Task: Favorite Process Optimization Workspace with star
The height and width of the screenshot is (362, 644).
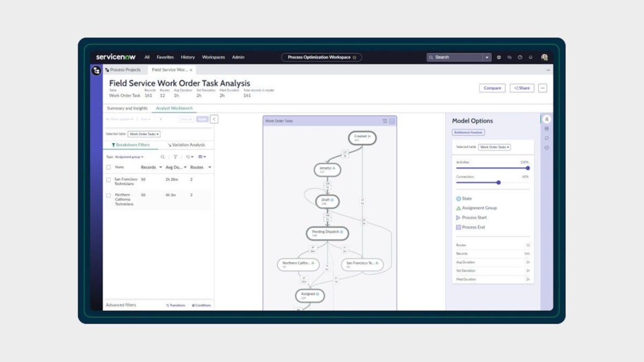Action: [x=355, y=57]
